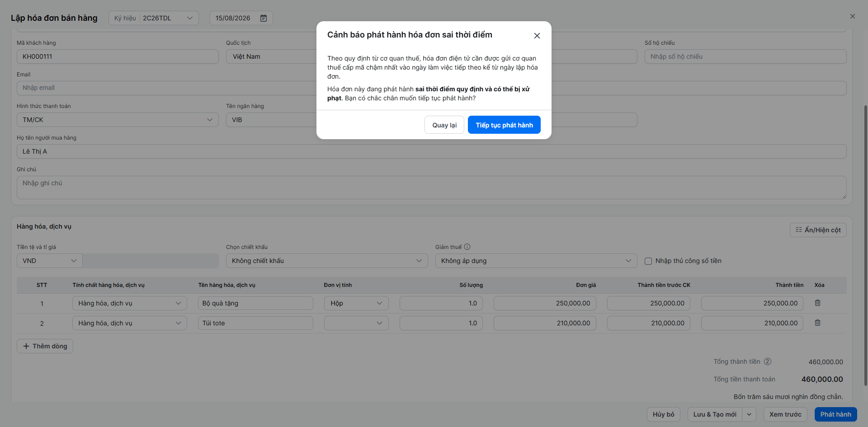The height and width of the screenshot is (427, 868).
Task: Click the Số lượng field of Túi tote
Action: (441, 323)
